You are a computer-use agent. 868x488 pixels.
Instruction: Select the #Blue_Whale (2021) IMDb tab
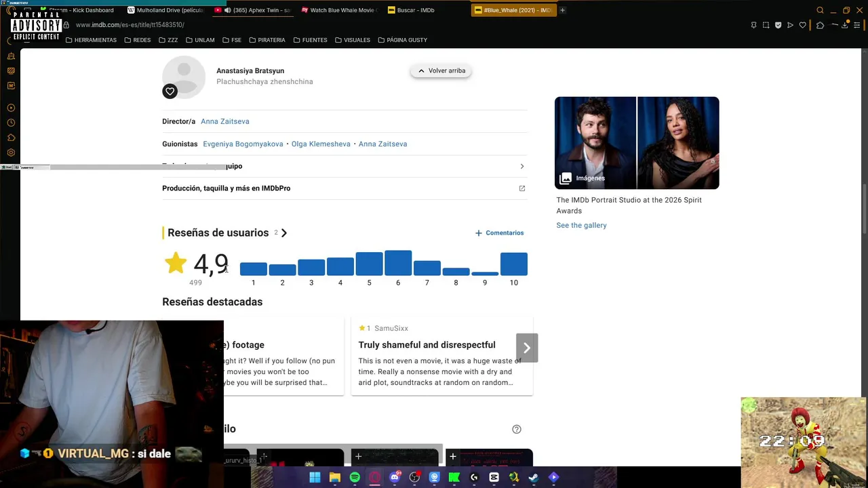(x=513, y=10)
